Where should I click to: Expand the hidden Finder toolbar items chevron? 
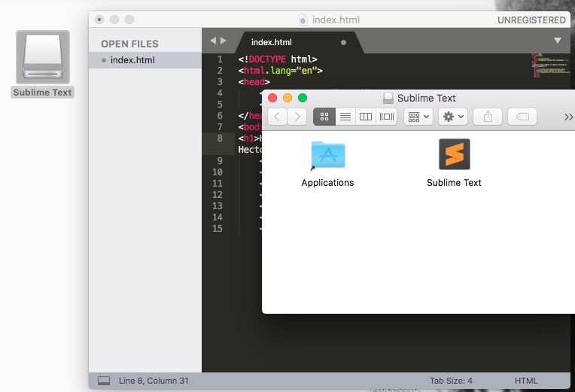[x=568, y=117]
